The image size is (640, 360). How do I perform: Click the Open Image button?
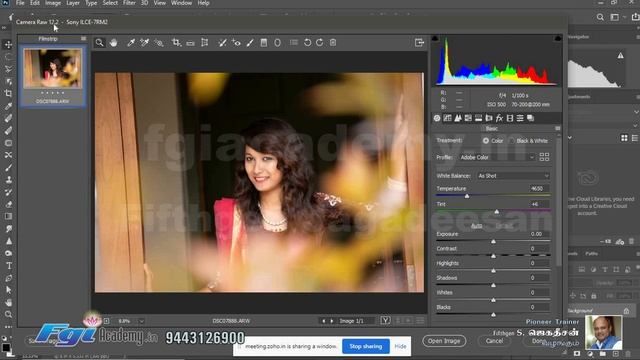point(444,341)
